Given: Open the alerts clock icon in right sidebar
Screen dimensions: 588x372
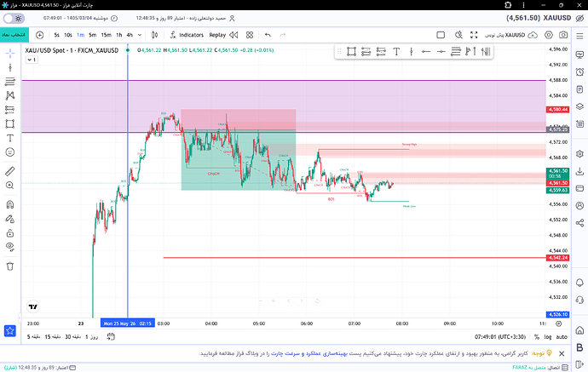Looking at the screenshot, I should point(579,72).
